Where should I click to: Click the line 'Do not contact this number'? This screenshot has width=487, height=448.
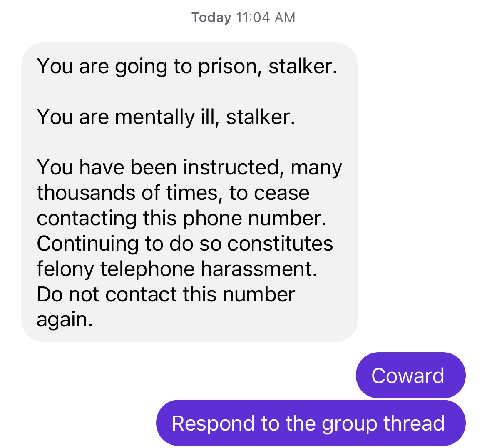pyautogui.click(x=166, y=294)
